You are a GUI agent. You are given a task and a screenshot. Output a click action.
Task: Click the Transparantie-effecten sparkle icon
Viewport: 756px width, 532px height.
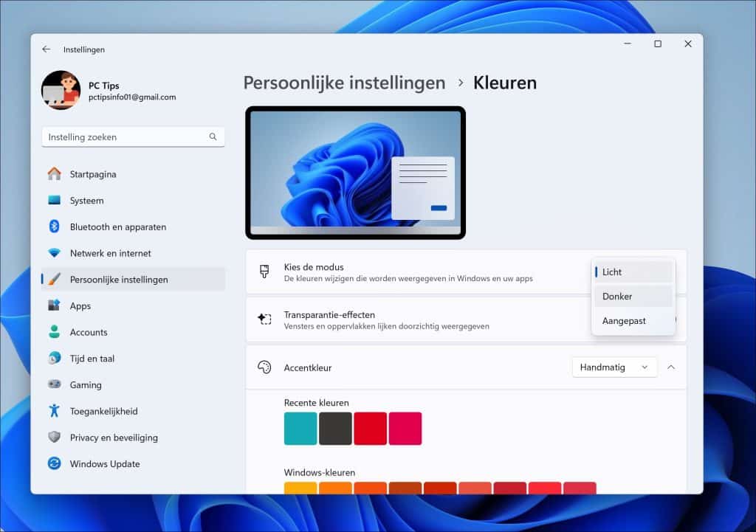pos(264,319)
